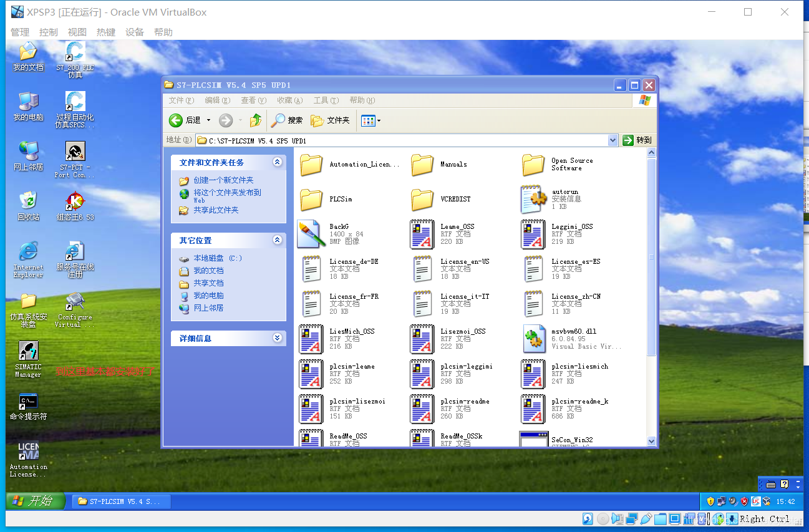809x532 pixels.
Task: Open 本地磁盘 (C:) in 其它位置
Action: tap(218, 258)
